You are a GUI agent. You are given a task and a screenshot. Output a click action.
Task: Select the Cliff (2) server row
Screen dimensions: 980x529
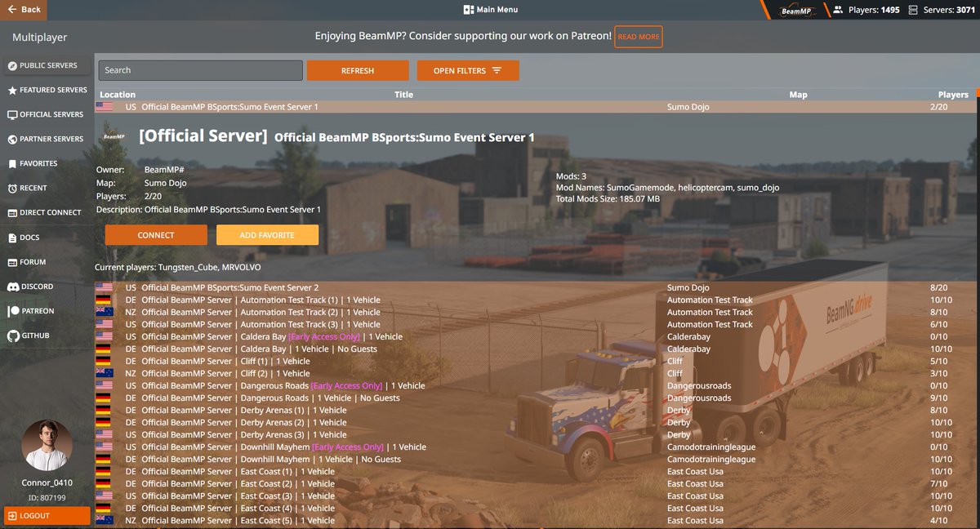click(x=535, y=373)
